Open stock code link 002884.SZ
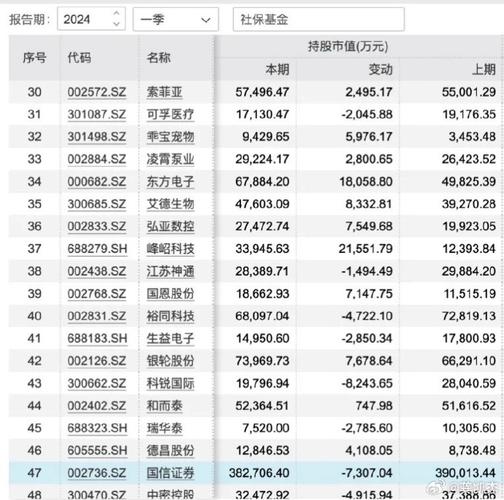 [97, 159]
